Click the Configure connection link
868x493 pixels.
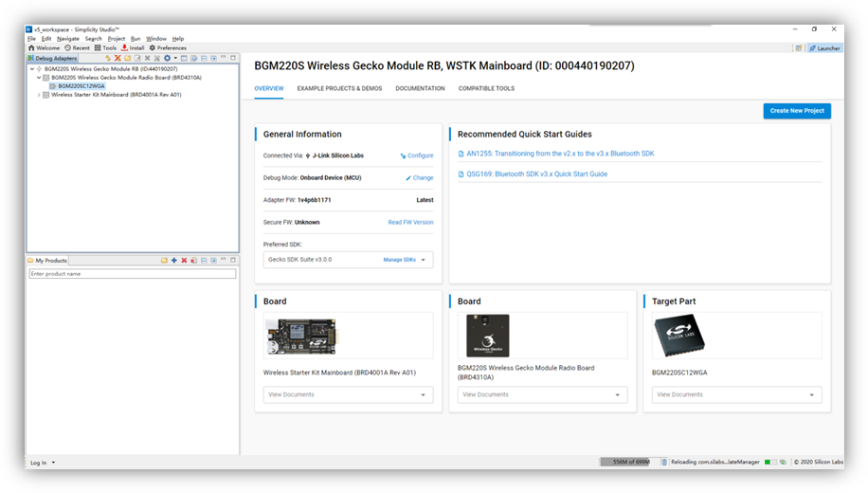click(x=417, y=155)
